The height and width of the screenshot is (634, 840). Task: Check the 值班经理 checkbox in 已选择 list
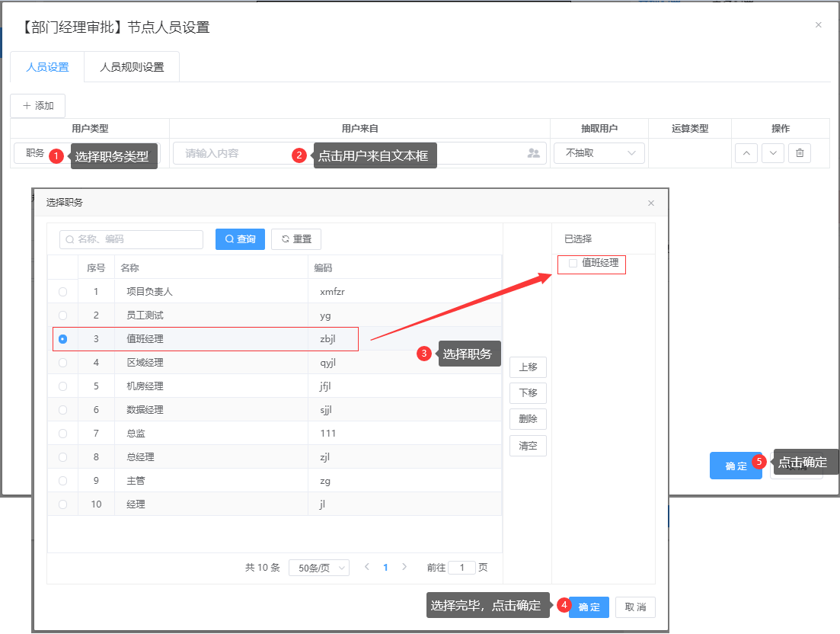click(x=573, y=263)
